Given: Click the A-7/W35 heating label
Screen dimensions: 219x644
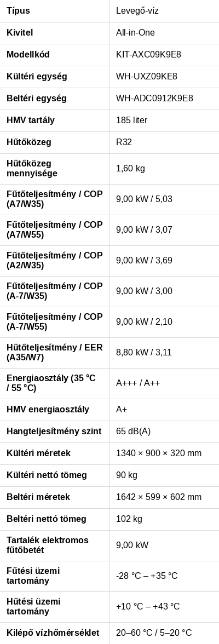Looking at the screenshot, I should point(55,291).
